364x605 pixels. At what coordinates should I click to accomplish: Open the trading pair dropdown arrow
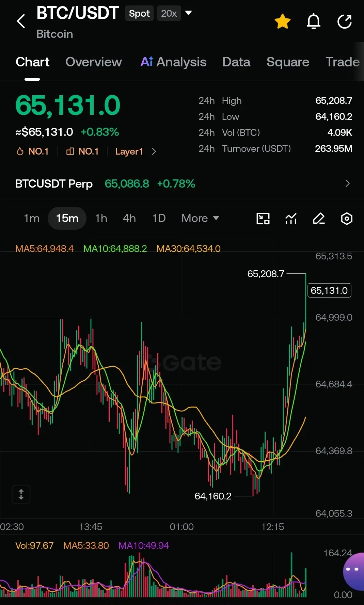click(188, 13)
